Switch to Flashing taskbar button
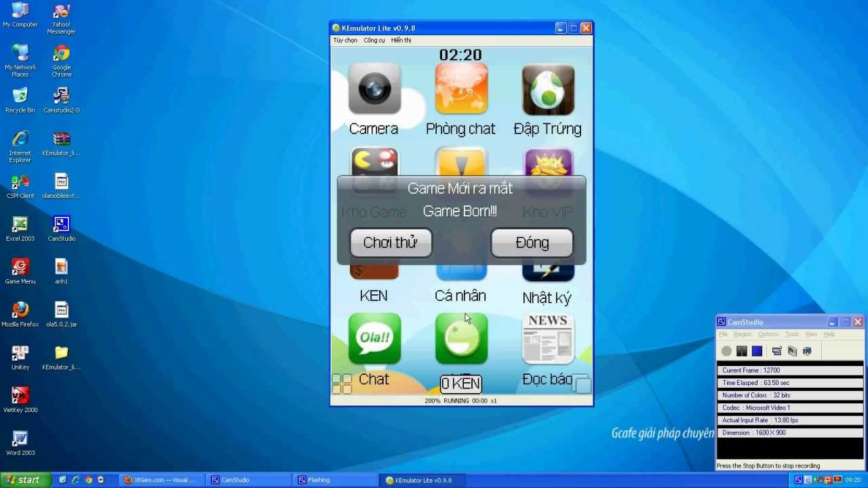The width and height of the screenshot is (868, 488). (x=334, y=480)
